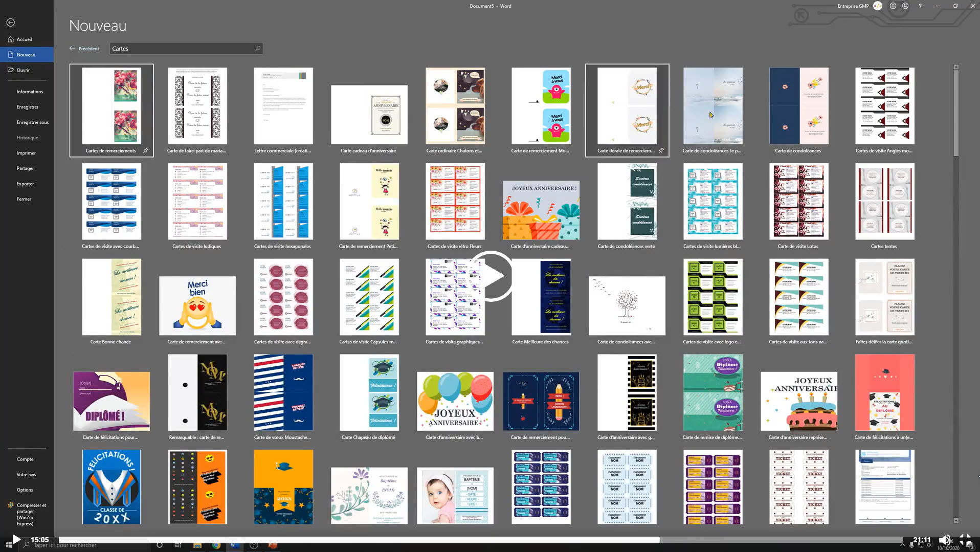This screenshot has width=980, height=552.
Task: Mute the video with speaker icon
Action: click(x=944, y=540)
